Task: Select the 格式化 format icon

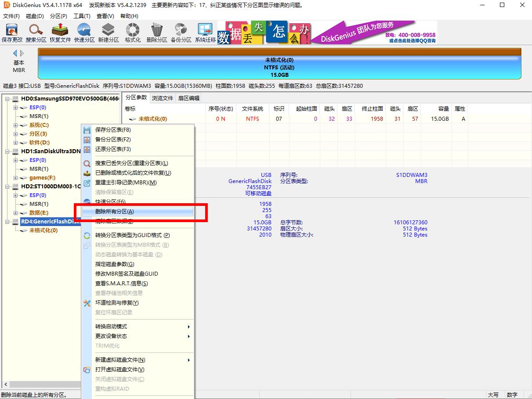Action: [x=132, y=32]
